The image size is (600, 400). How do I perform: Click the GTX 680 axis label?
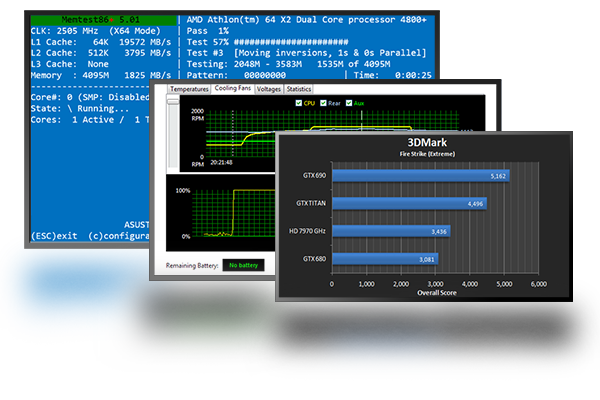314,259
